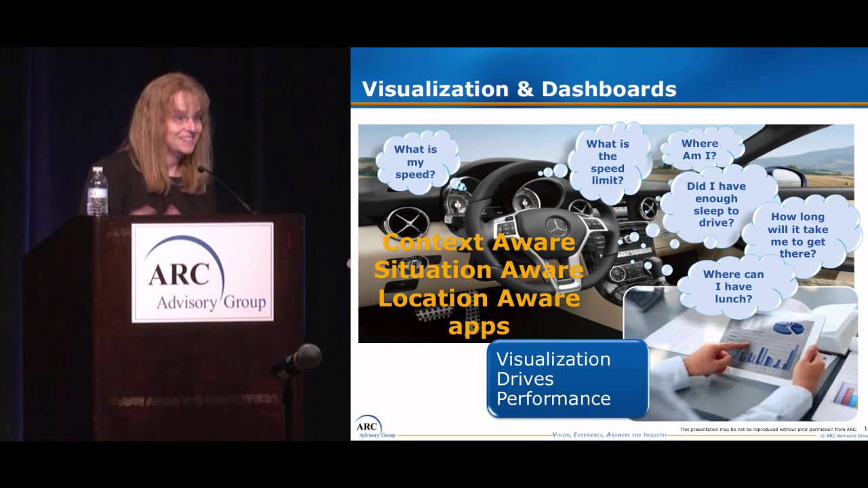868x488 pixels.
Task: Click the orange 'Location Aware' line
Action: coord(479,298)
